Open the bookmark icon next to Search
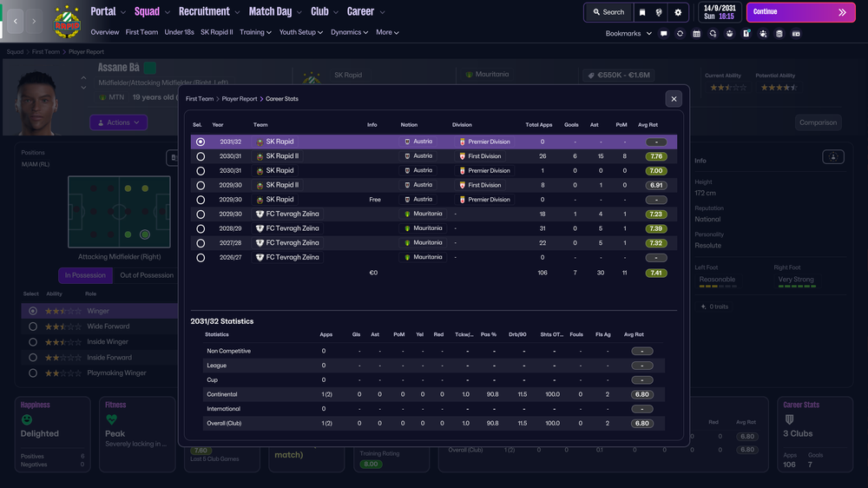 [642, 12]
